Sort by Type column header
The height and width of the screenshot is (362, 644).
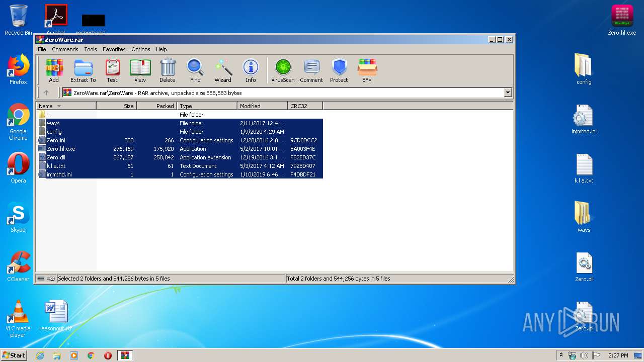tap(207, 106)
